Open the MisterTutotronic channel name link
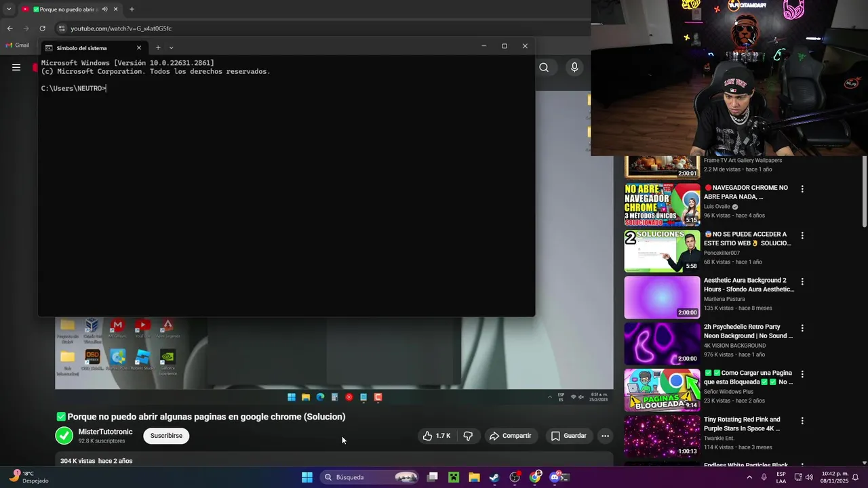 pos(105,432)
